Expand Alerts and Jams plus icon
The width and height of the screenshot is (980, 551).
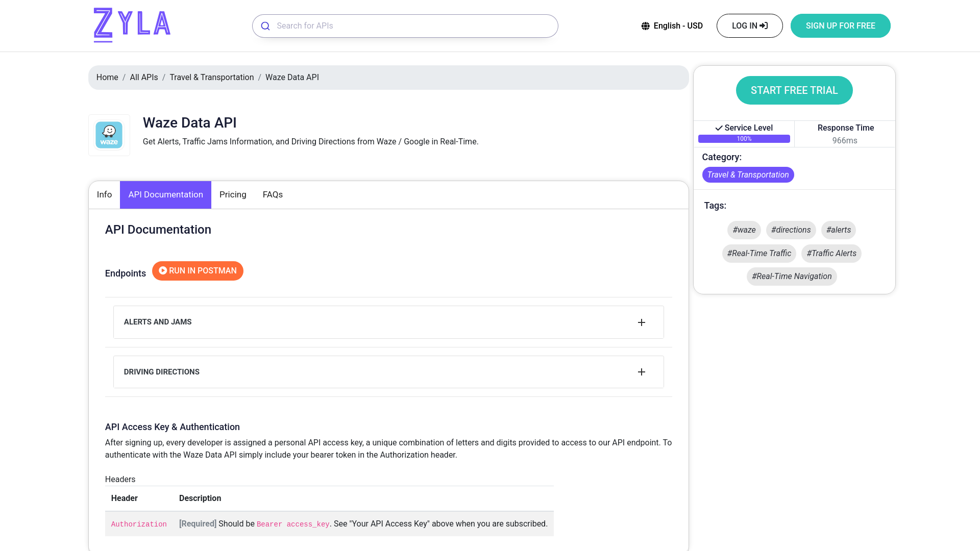(642, 322)
